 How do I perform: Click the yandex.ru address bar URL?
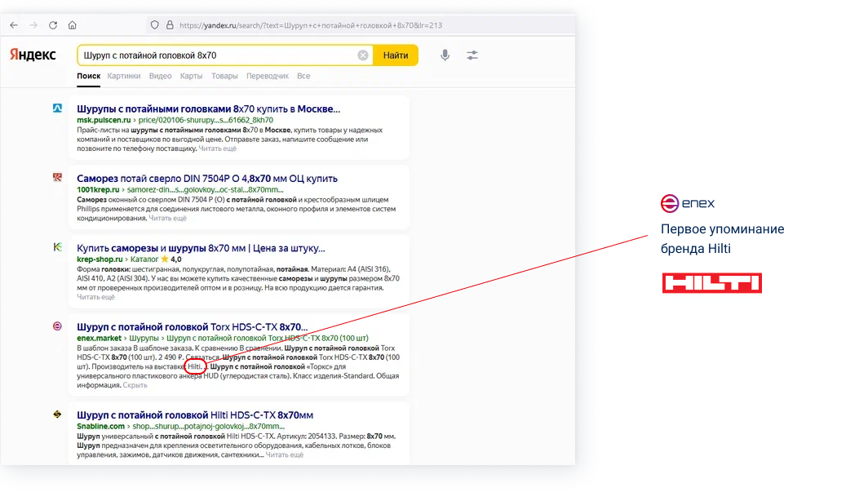click(311, 25)
